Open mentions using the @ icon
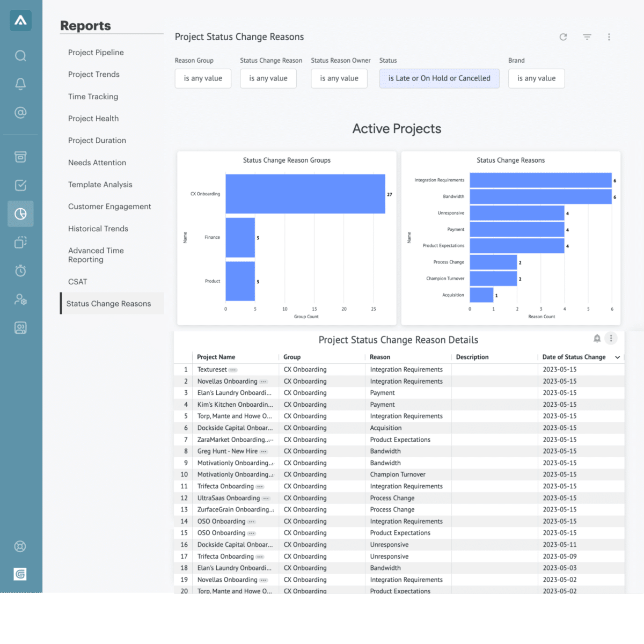 [x=20, y=113]
